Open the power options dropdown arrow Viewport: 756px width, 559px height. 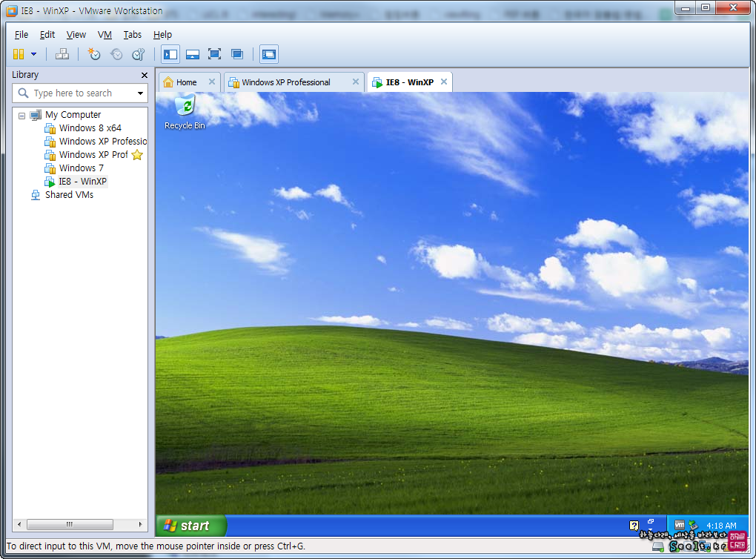coord(34,54)
